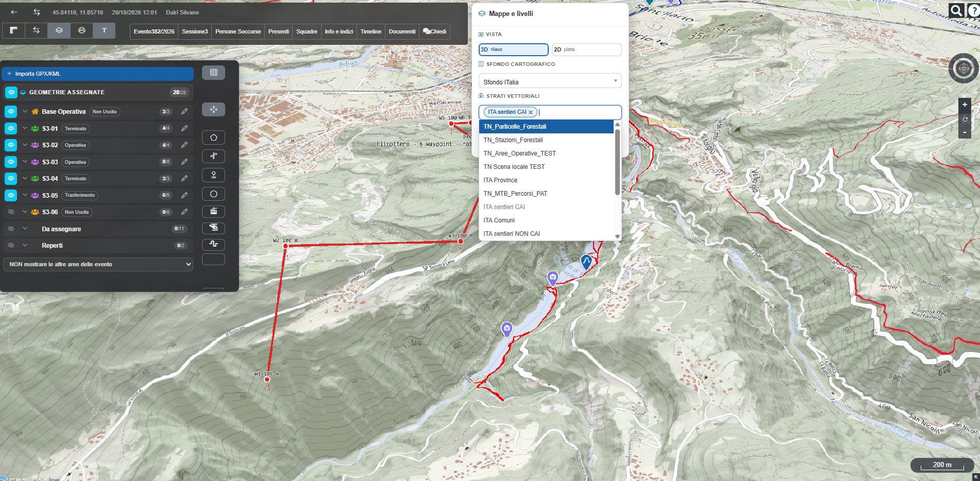Hide the S3-01 team geometry
Image resolution: width=980 pixels, height=481 pixels.
[11, 128]
